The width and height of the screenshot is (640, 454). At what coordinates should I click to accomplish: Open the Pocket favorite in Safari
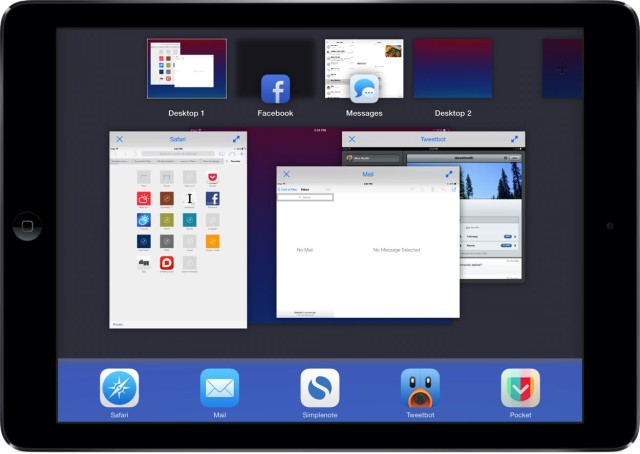[213, 178]
